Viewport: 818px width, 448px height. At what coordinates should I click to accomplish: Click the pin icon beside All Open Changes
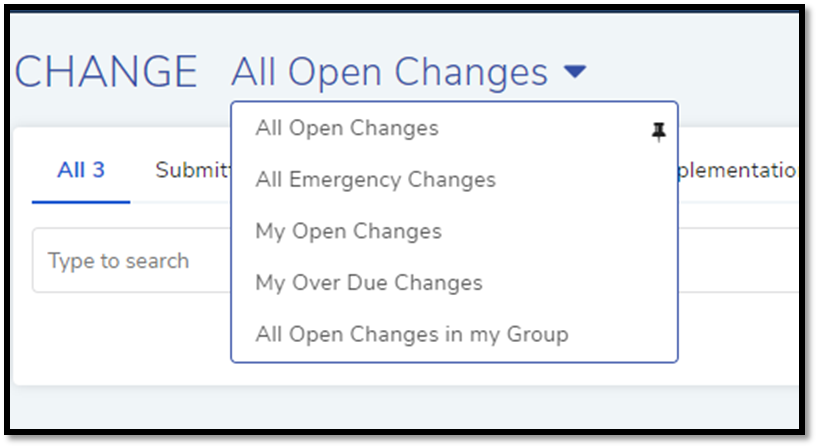[658, 131]
